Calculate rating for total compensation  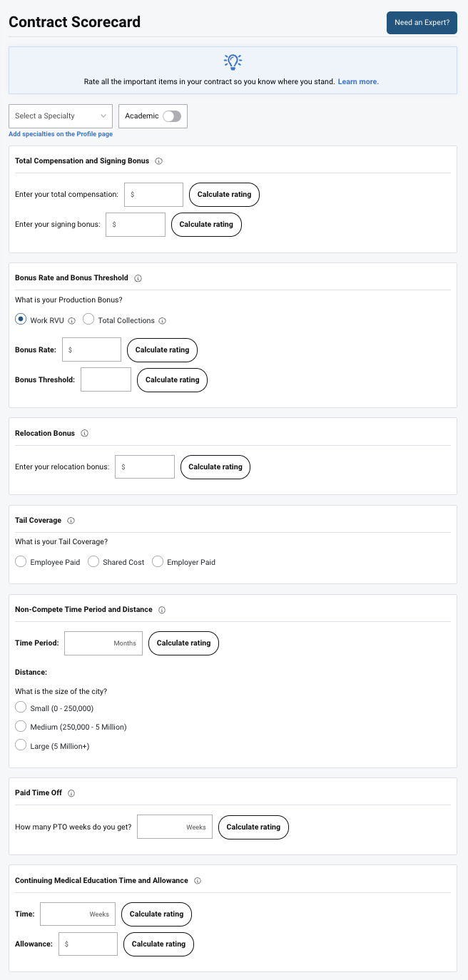point(223,195)
